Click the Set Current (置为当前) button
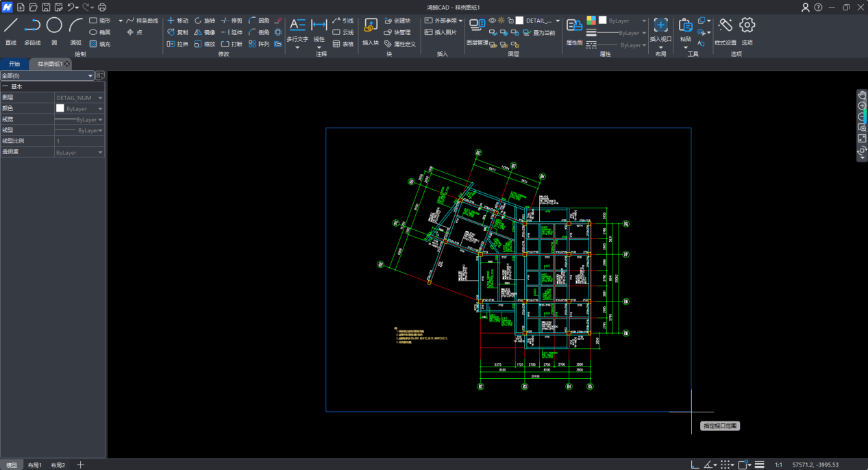 pyautogui.click(x=539, y=32)
